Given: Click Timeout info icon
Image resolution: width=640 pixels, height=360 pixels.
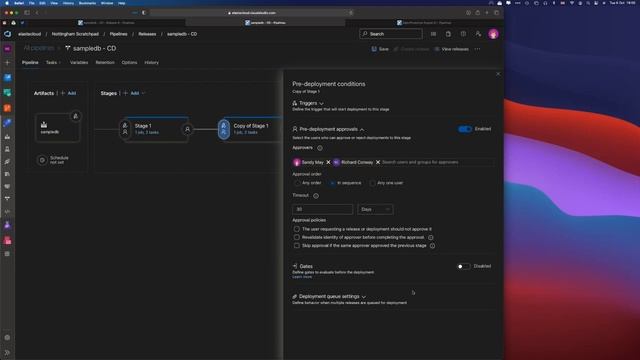Looking at the screenshot, I should point(316,196).
